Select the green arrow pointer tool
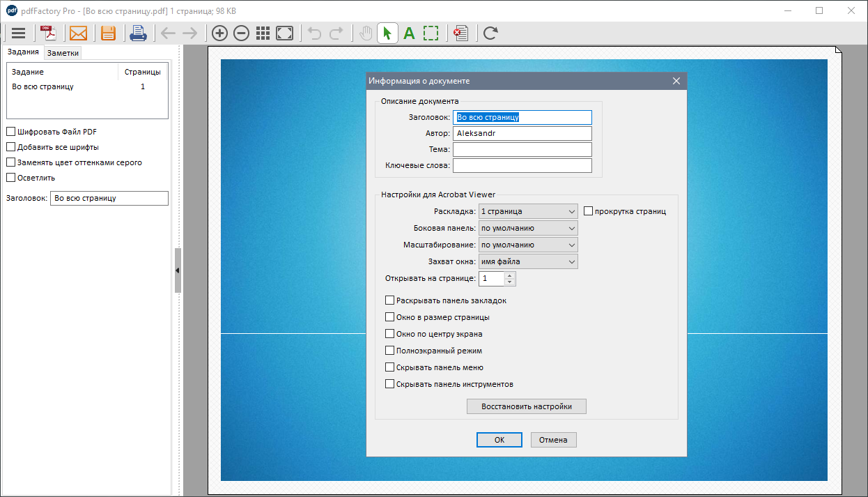The height and width of the screenshot is (497, 868). tap(388, 33)
